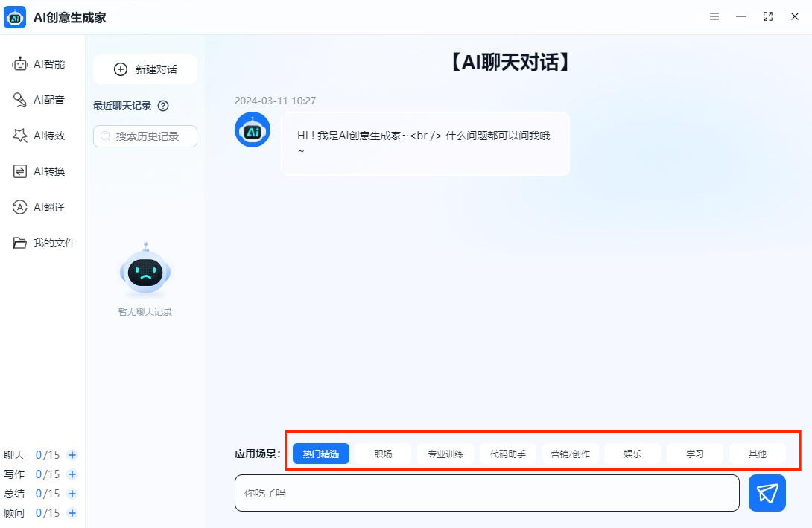Open the AI翻译 tool
Screen dimensions: 812x528
pyautogui.click(x=41, y=207)
